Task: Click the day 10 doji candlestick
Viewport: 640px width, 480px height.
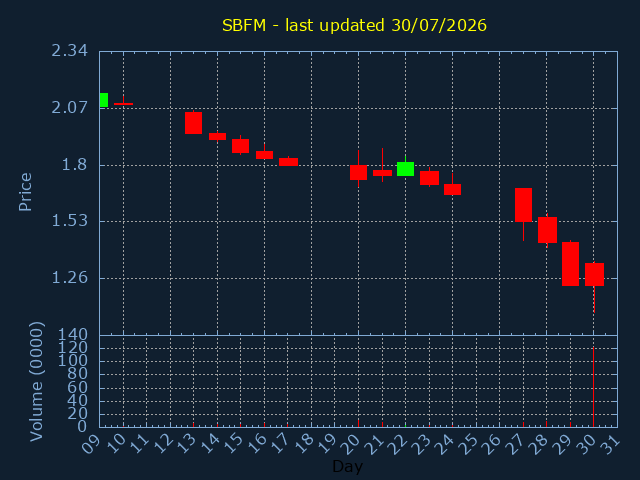Action: click(123, 104)
